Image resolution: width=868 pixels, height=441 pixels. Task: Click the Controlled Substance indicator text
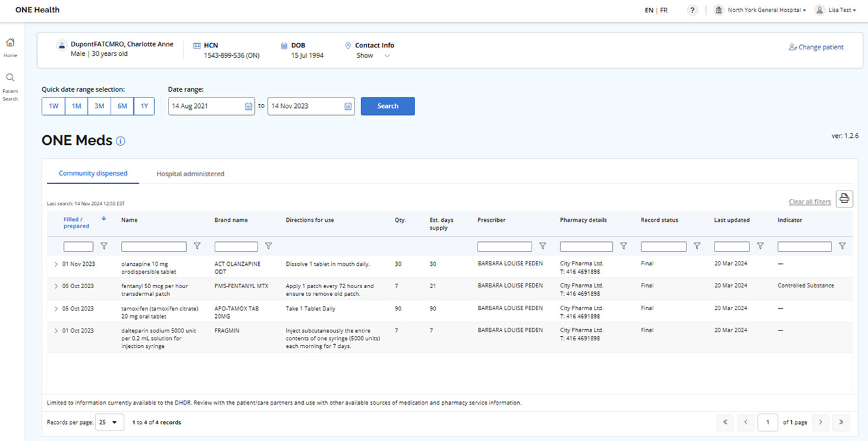[x=806, y=286]
